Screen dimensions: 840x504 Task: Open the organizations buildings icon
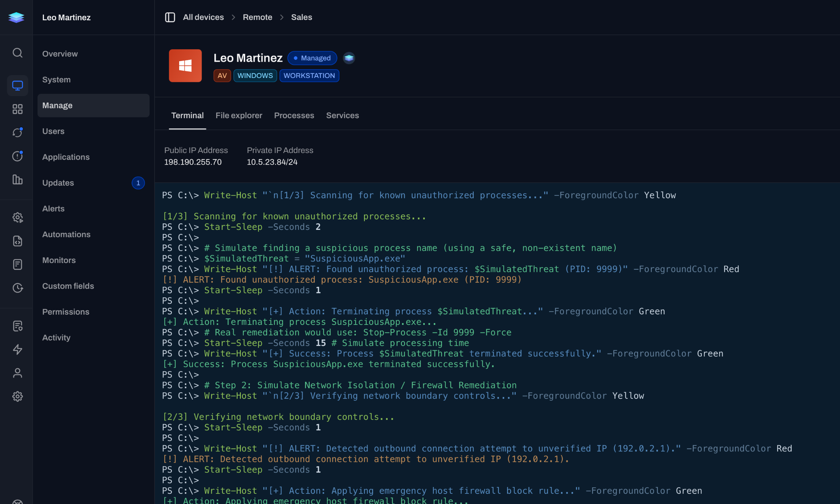click(17, 179)
